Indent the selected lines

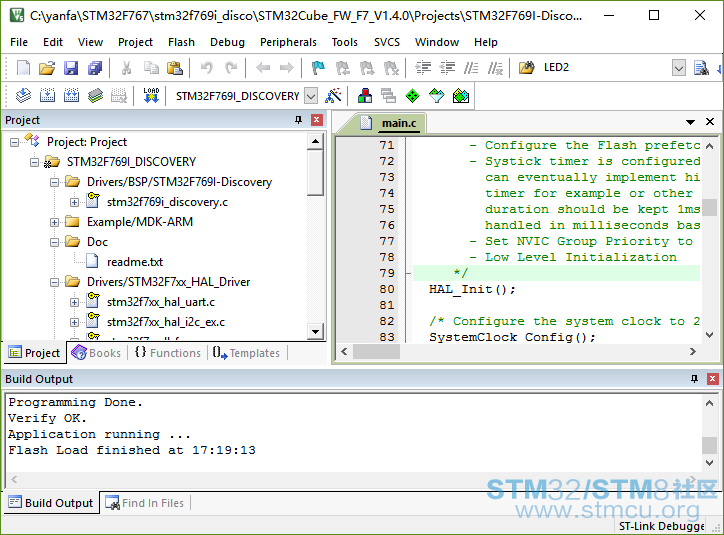click(423, 68)
